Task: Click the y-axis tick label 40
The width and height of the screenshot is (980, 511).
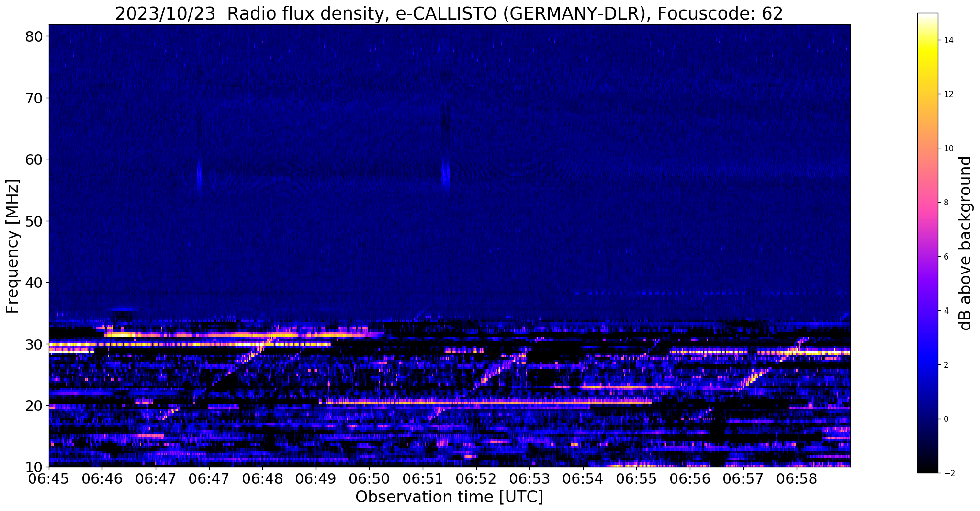Action: pyautogui.click(x=34, y=283)
